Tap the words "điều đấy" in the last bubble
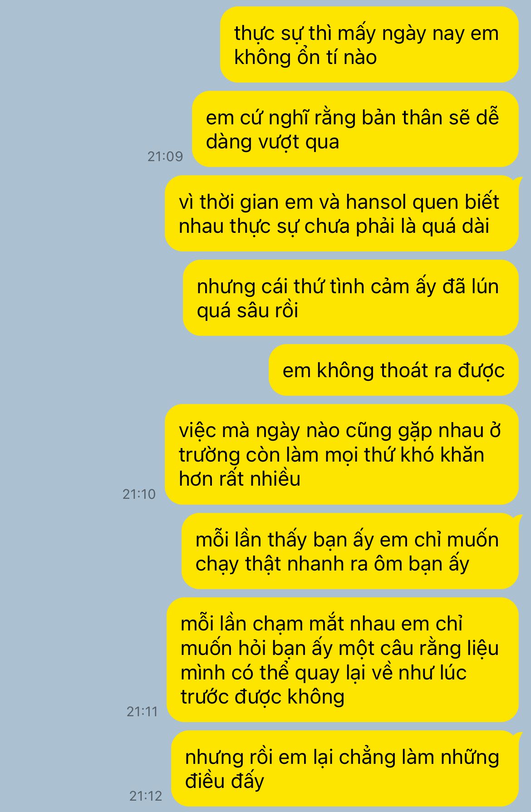Screen dimensions: 531x812 pos(224,781)
